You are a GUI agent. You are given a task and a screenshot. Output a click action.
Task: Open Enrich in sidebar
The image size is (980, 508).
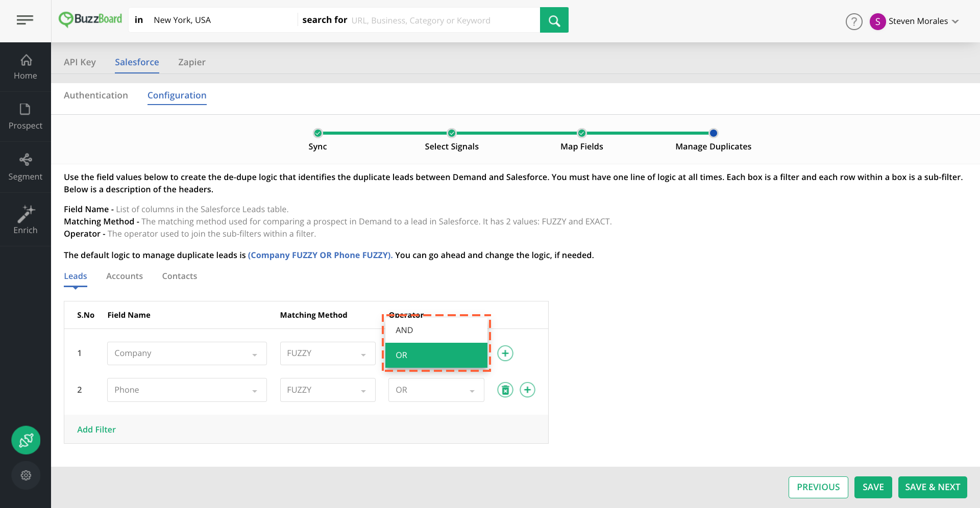(26, 220)
